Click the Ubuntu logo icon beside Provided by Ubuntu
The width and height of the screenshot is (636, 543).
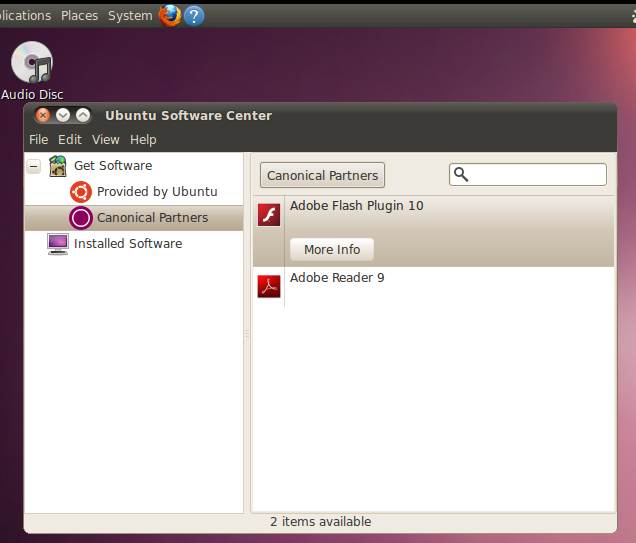81,192
